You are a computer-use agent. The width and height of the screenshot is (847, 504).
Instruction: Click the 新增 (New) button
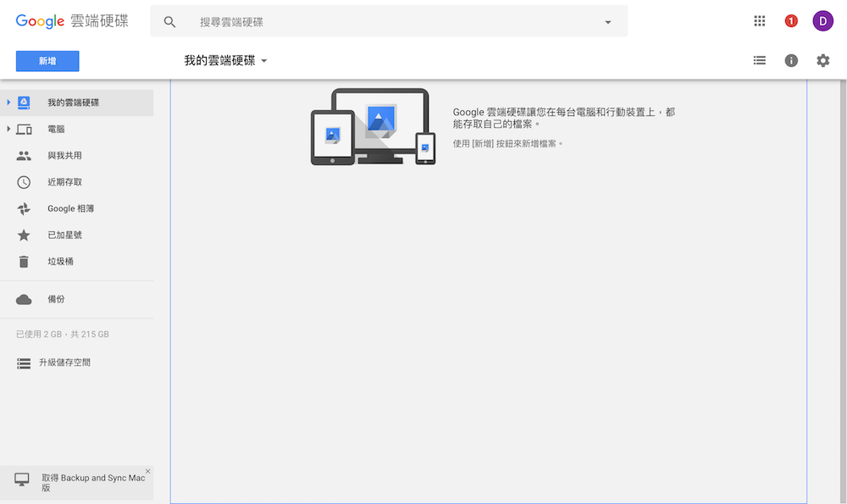click(x=47, y=60)
